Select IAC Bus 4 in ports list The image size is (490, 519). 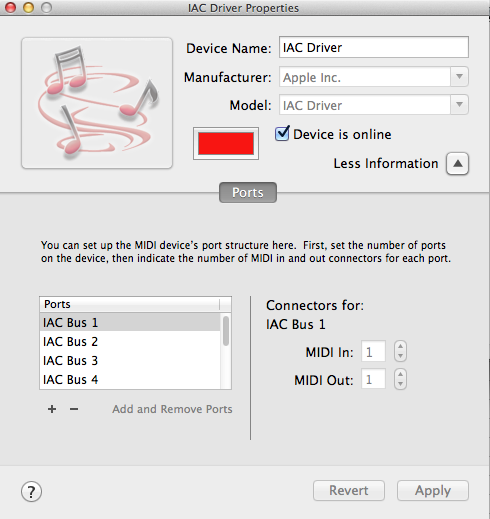[x=130, y=379]
